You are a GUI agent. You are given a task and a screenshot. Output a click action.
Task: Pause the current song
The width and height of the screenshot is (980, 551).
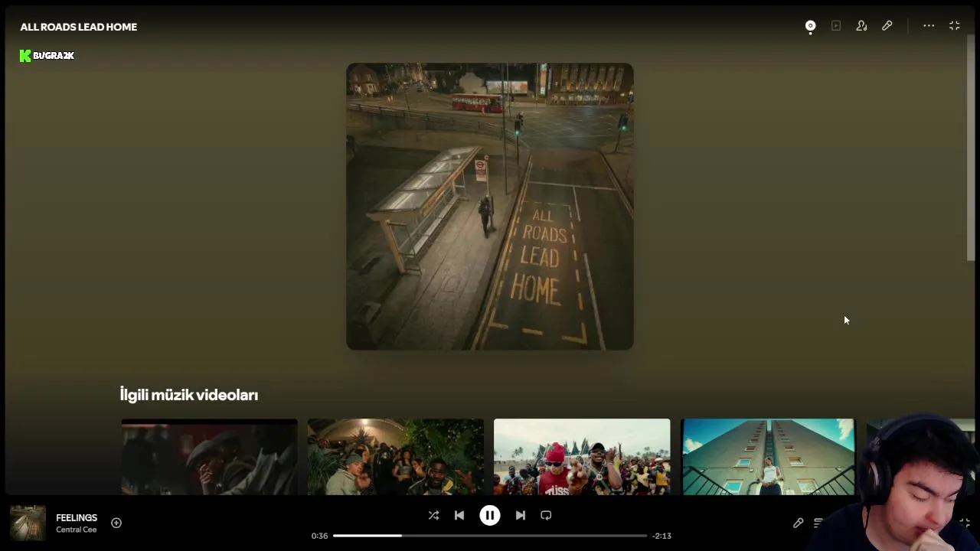(x=490, y=515)
